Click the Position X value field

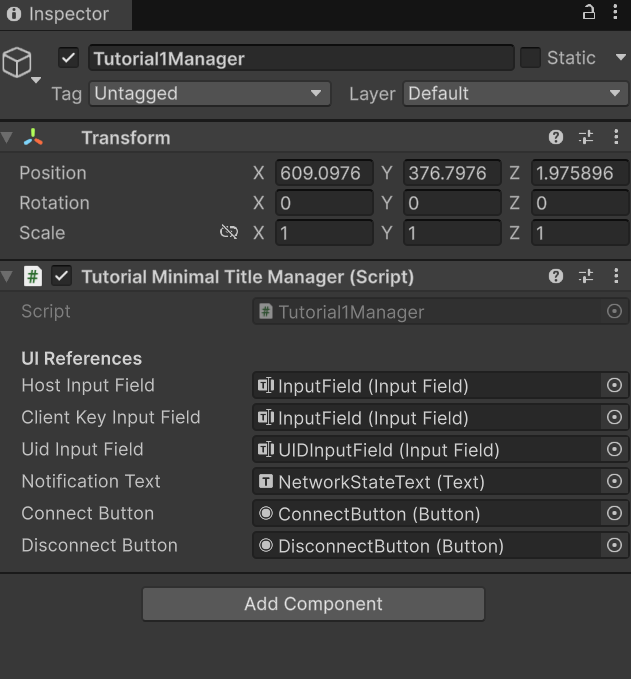pyautogui.click(x=324, y=173)
